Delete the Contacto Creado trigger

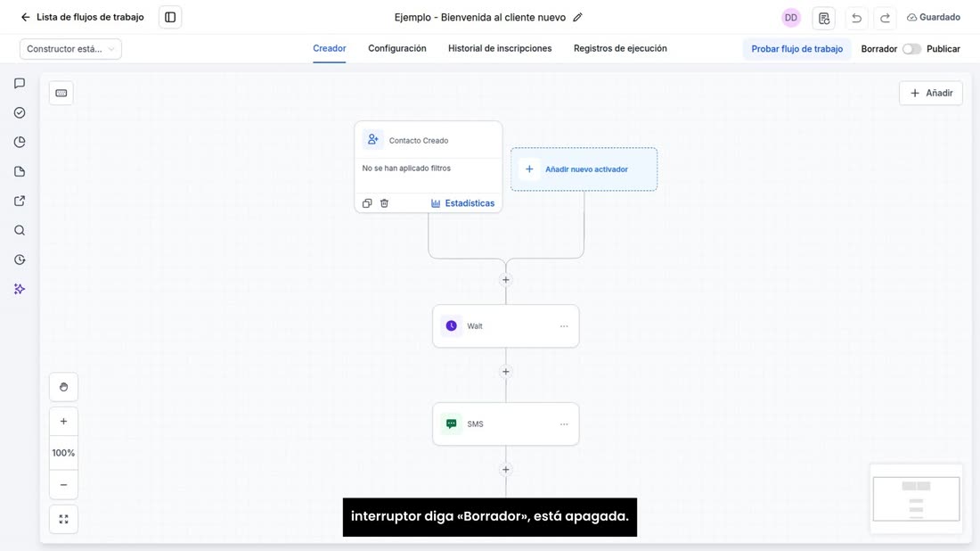(384, 203)
